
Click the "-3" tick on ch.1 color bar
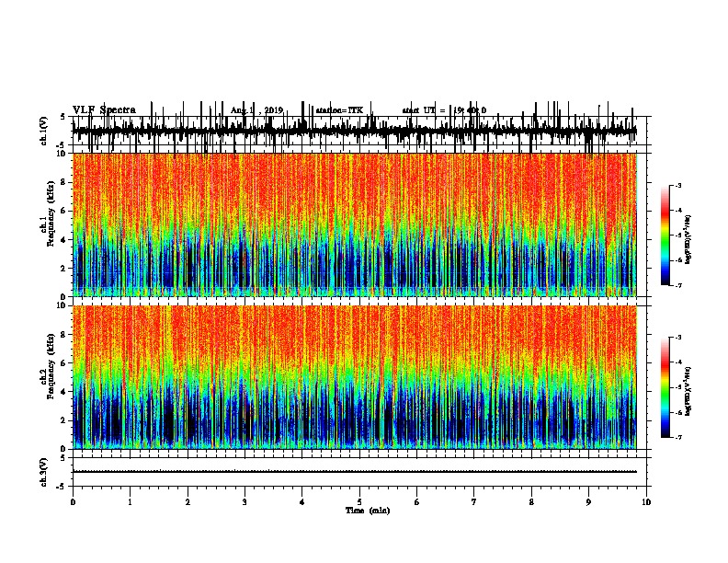(x=677, y=186)
